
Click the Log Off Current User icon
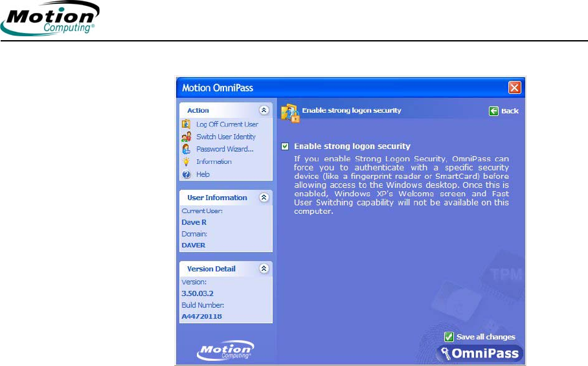[x=186, y=124]
